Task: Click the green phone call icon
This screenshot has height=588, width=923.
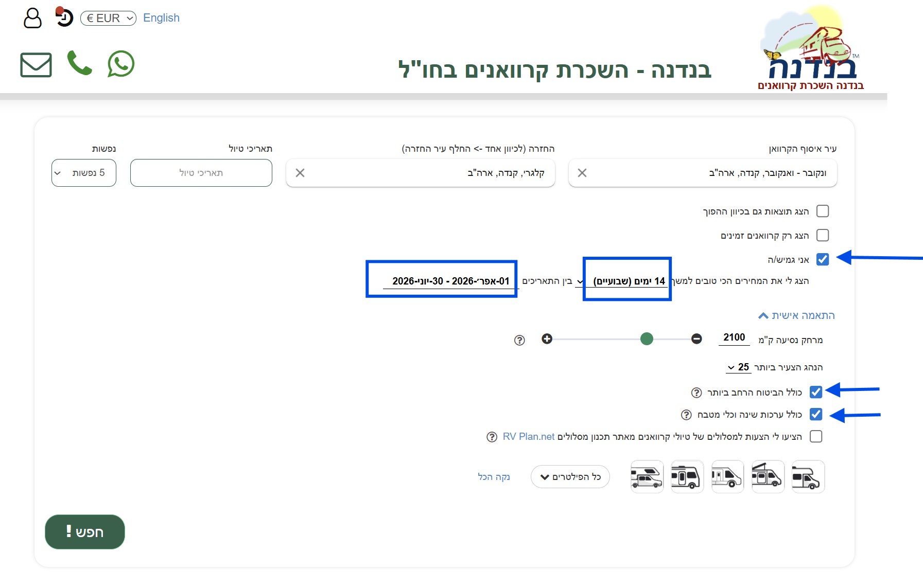Action: (x=79, y=63)
